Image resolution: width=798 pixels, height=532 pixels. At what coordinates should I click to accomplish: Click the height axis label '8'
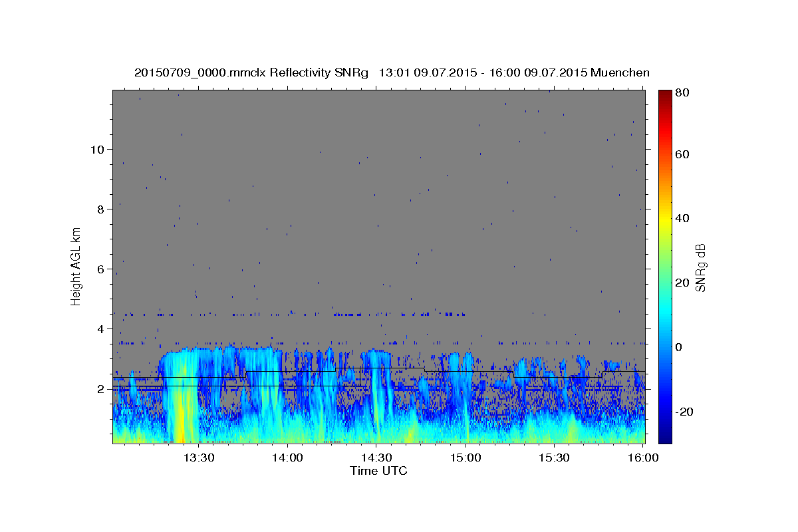(101, 209)
